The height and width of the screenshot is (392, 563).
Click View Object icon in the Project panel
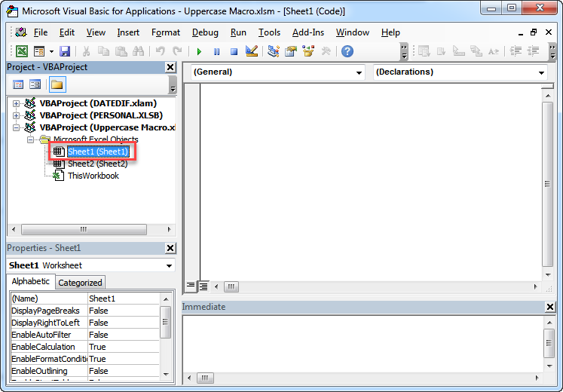click(x=35, y=84)
